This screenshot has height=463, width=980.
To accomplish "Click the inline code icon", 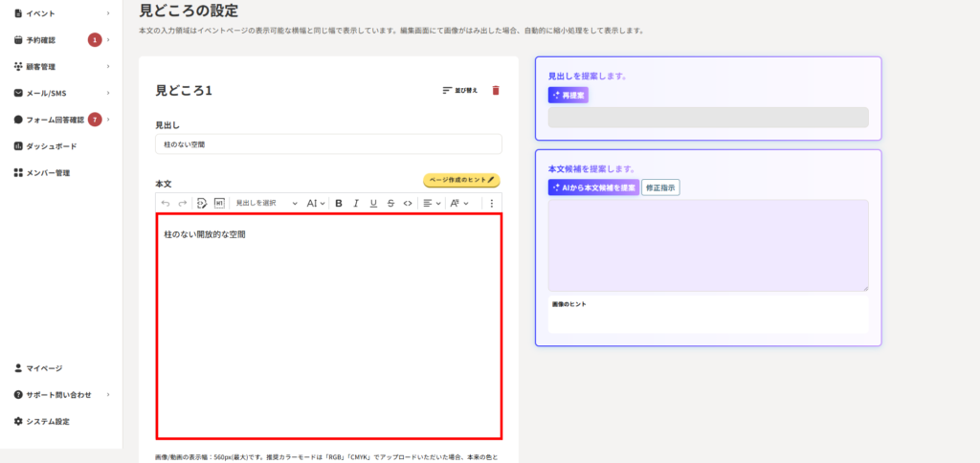I will pyautogui.click(x=408, y=203).
